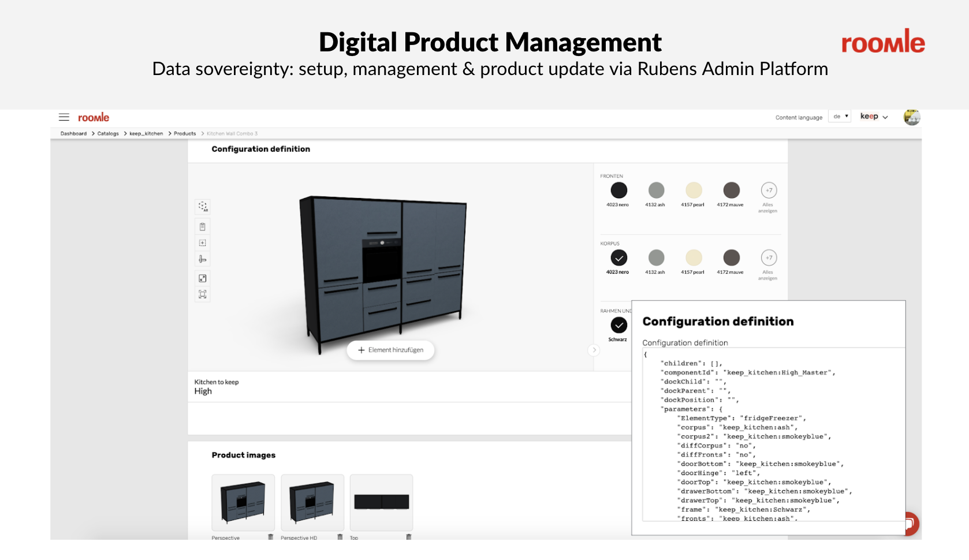Open the clipboard parts list icon

203,227
